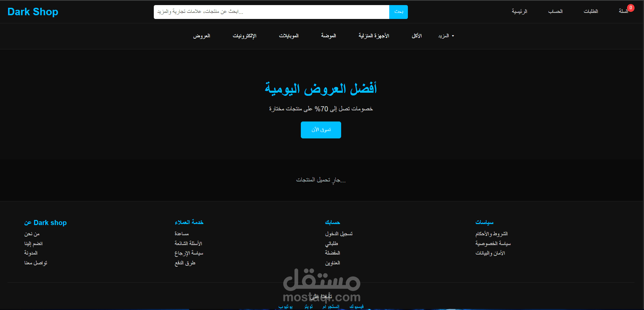This screenshot has height=310, width=644.
Task: Open the الإلكترونيات electronics category
Action: (x=245, y=36)
